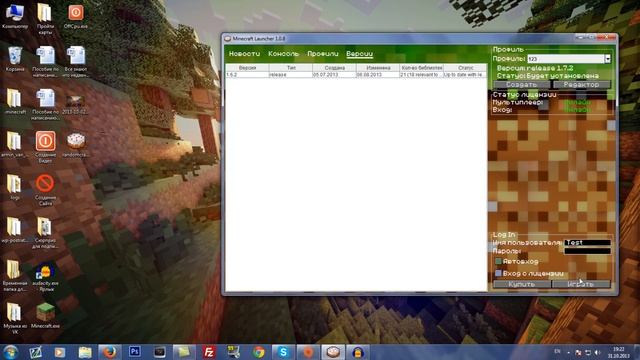Screen dimensions: 640x360
Task: Switch to the Консоль tab
Action: pyautogui.click(x=283, y=54)
